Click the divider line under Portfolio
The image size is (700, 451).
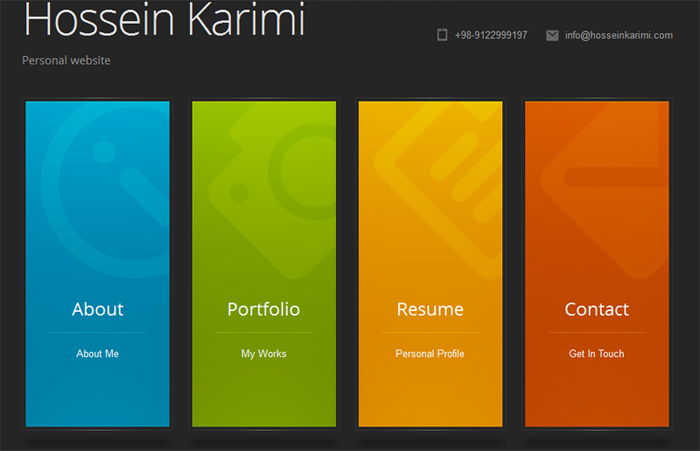point(264,332)
